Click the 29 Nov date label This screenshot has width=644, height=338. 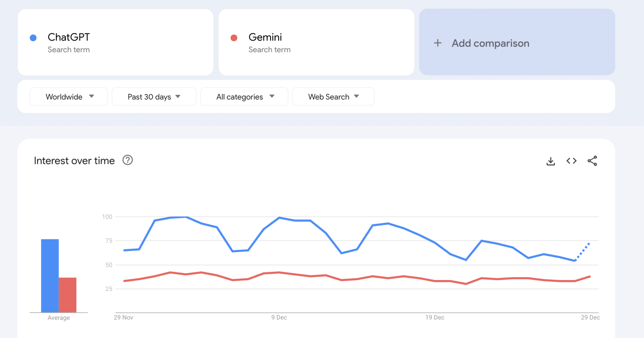point(123,318)
